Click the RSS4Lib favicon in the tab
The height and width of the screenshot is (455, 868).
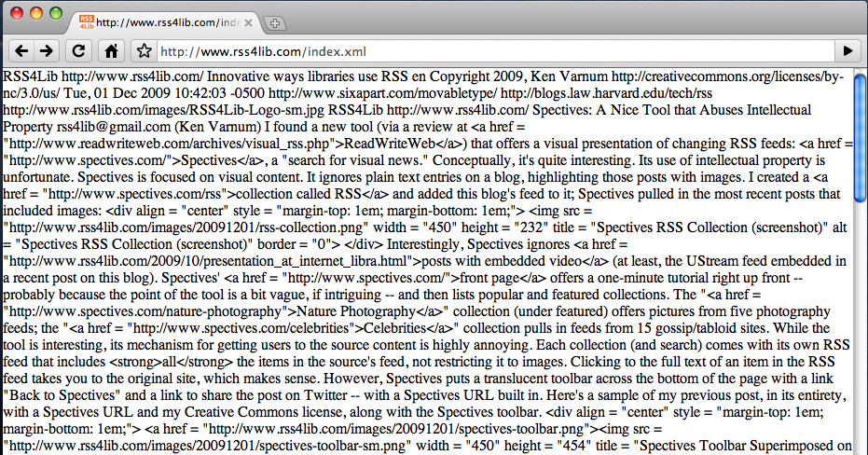(87, 22)
